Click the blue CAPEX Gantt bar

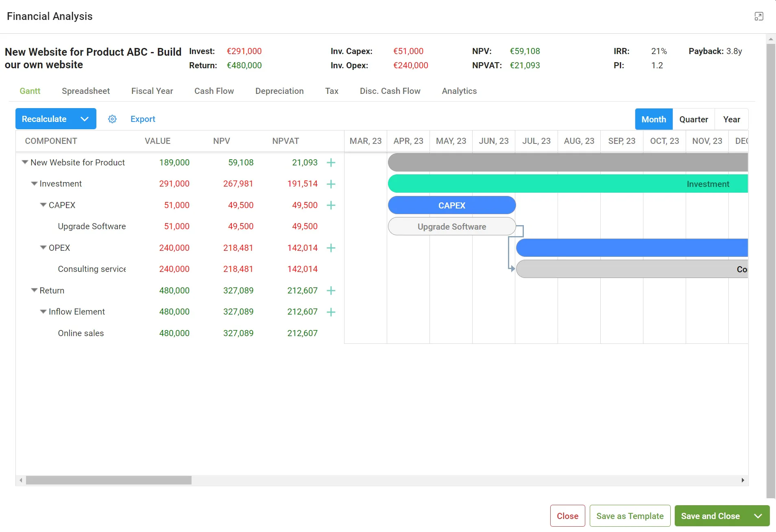[452, 205]
